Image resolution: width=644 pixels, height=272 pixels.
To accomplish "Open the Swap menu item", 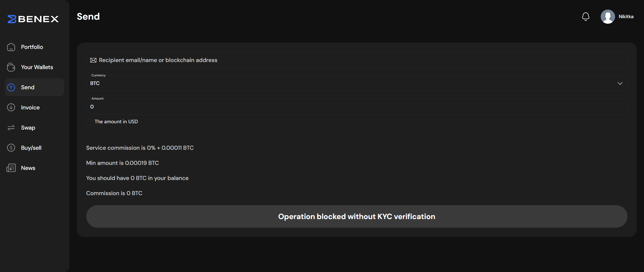I will point(28,128).
